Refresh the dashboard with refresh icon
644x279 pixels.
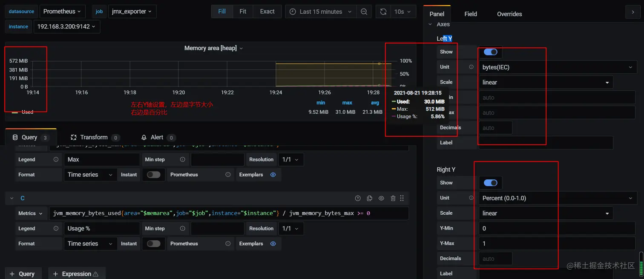(x=383, y=12)
